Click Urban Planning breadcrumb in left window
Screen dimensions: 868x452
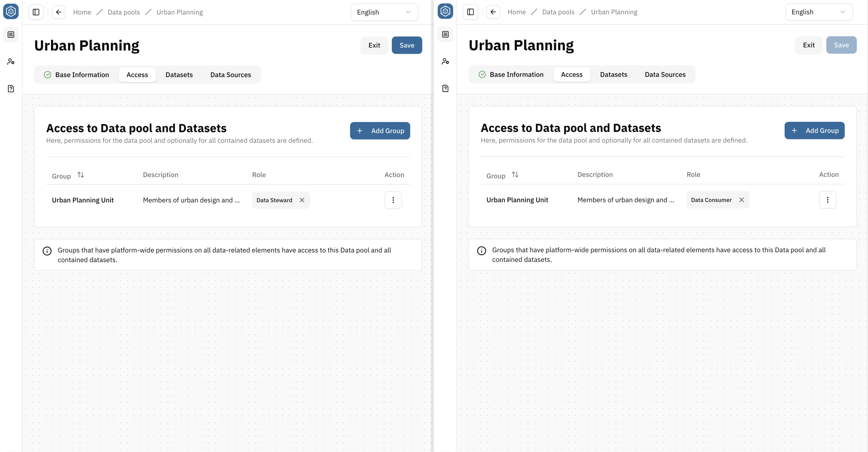point(180,12)
